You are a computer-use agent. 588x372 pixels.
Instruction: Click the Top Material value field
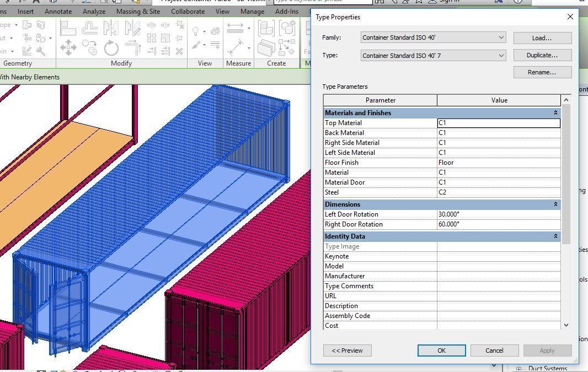click(499, 123)
